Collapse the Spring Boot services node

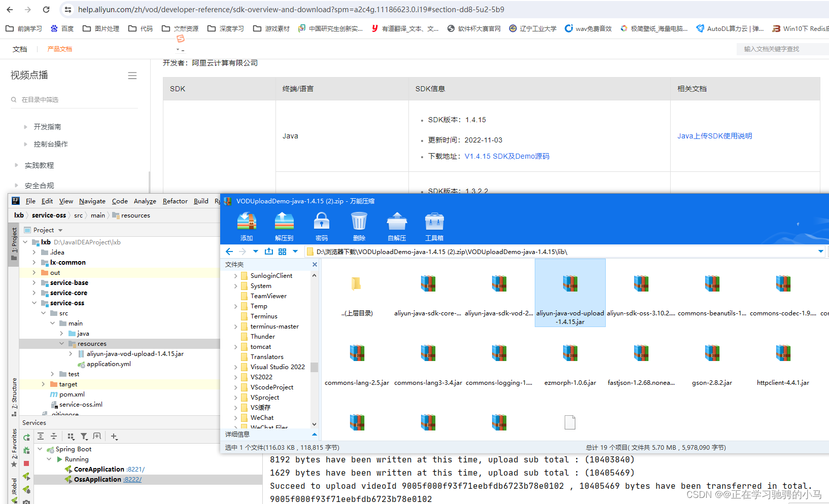click(x=40, y=449)
